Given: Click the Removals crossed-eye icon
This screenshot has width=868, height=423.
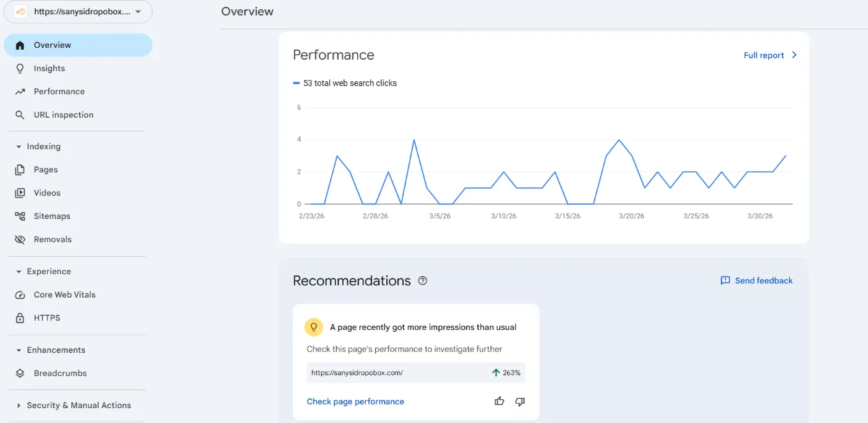Looking at the screenshot, I should (x=20, y=239).
